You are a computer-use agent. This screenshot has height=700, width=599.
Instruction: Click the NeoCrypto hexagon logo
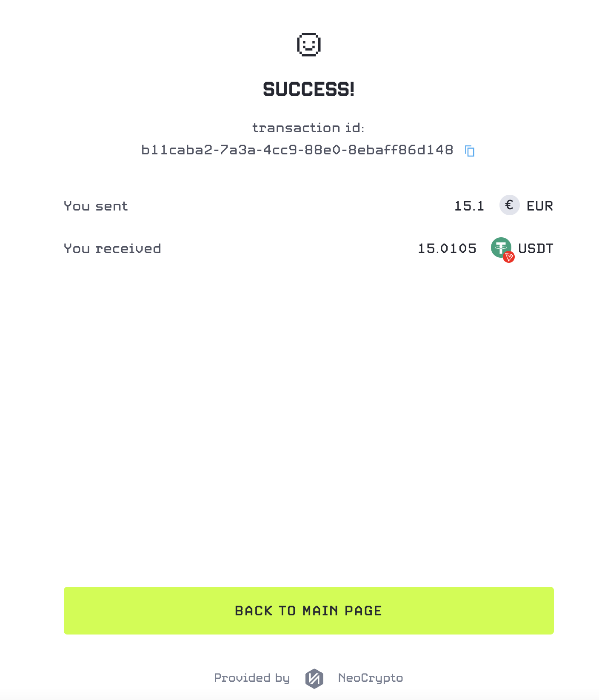[x=314, y=678]
